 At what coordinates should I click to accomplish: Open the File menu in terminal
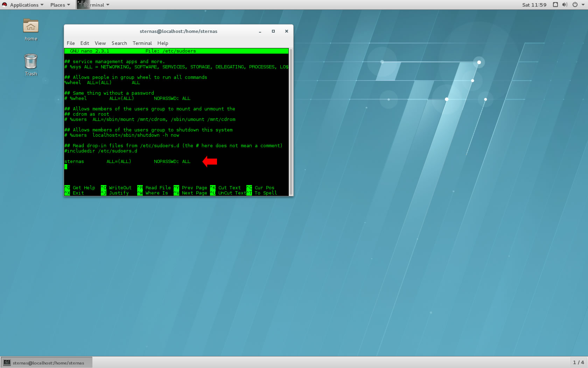point(71,43)
